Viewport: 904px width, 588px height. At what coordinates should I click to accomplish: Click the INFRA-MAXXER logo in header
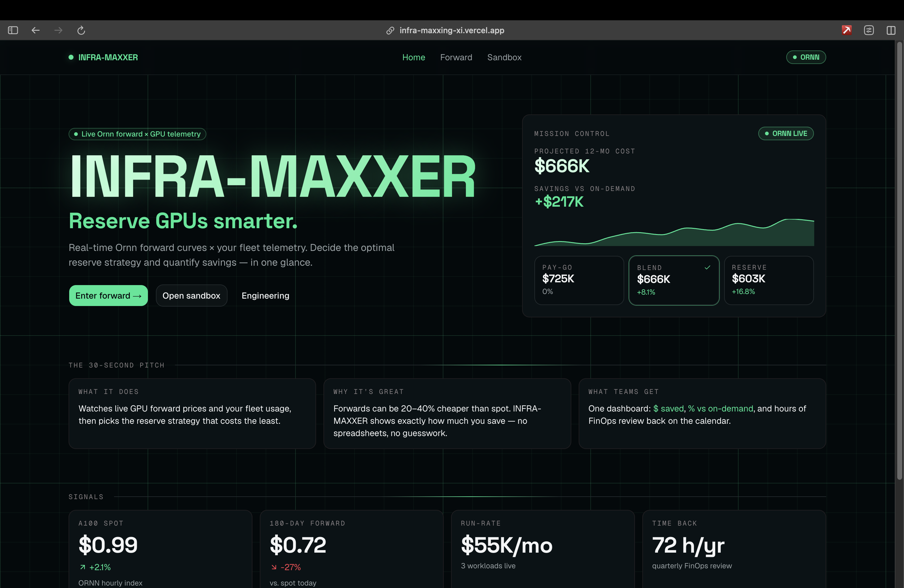(103, 58)
